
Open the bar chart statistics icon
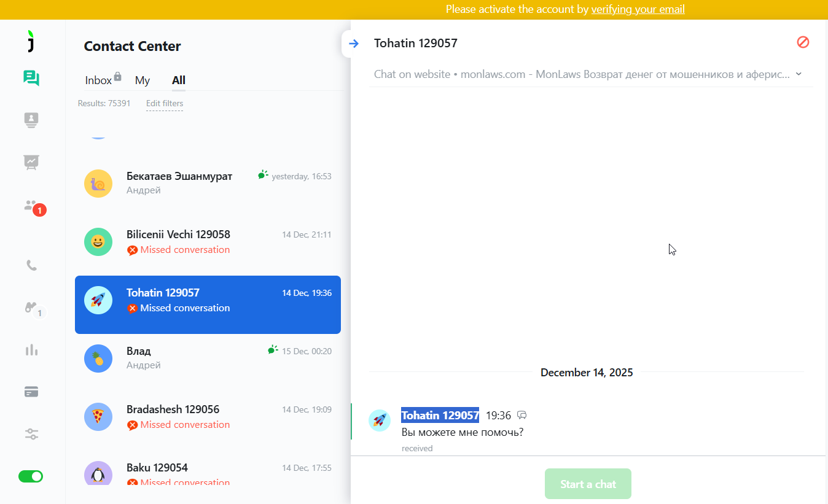coord(31,350)
